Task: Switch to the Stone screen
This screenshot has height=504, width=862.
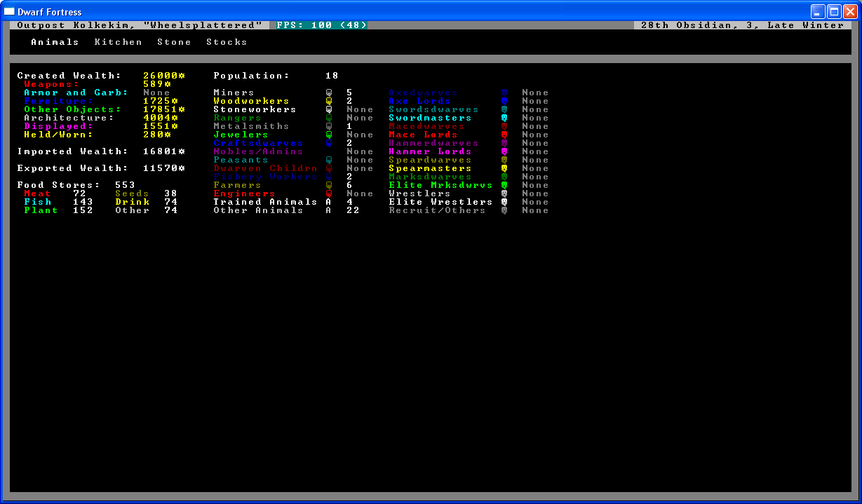Action: [x=174, y=42]
